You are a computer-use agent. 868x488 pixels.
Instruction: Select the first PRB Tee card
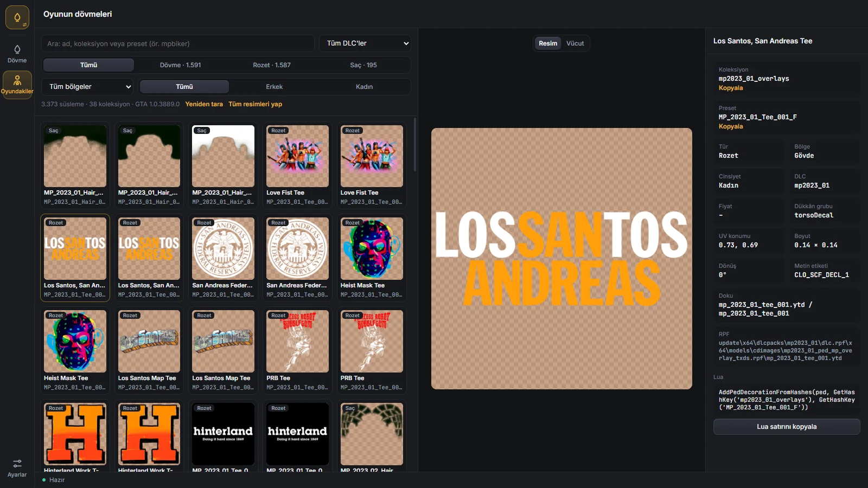tap(297, 350)
